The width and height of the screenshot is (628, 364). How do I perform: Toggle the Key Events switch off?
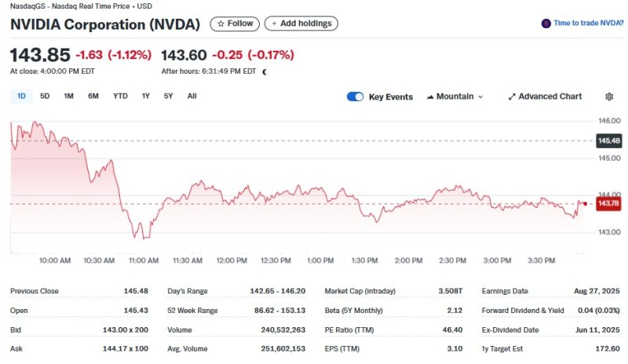[355, 96]
